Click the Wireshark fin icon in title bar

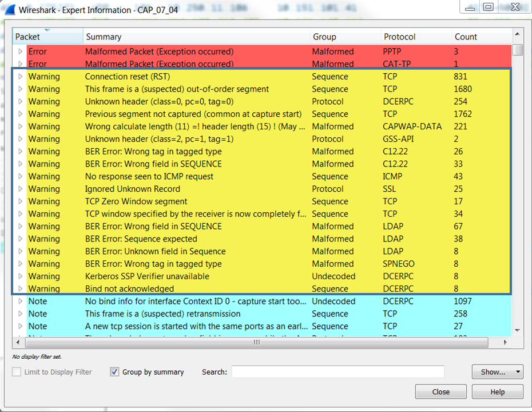tap(9, 10)
